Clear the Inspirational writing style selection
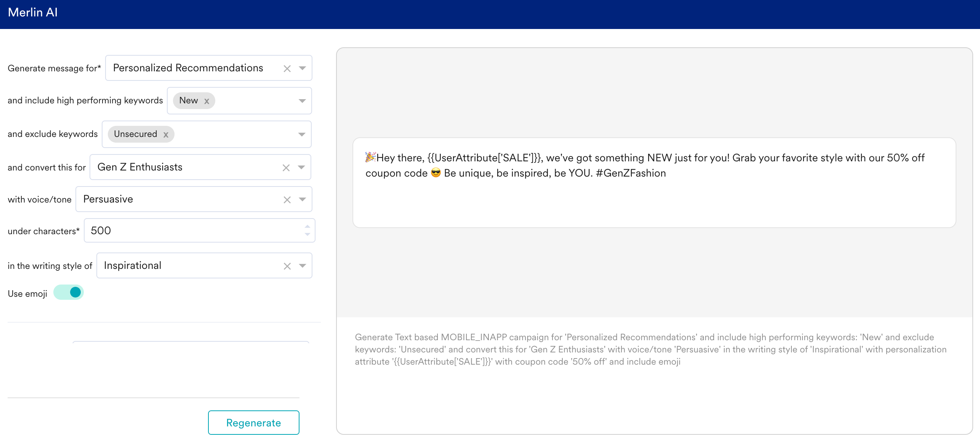Image resolution: width=980 pixels, height=447 pixels. pyautogui.click(x=287, y=266)
